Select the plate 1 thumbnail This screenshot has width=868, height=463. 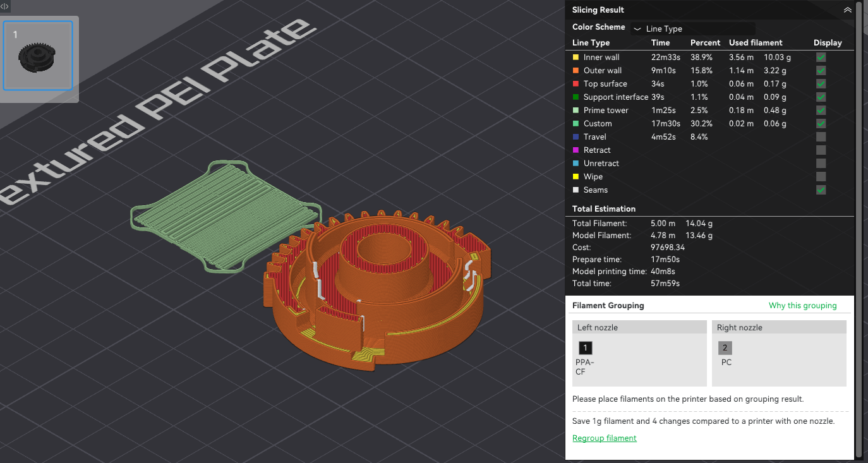[x=38, y=56]
